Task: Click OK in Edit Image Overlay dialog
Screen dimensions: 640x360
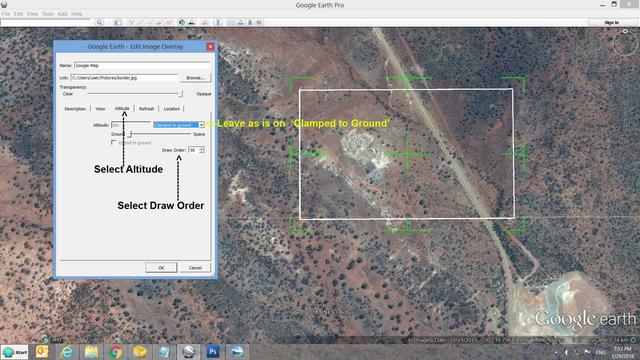Action: pyautogui.click(x=161, y=268)
